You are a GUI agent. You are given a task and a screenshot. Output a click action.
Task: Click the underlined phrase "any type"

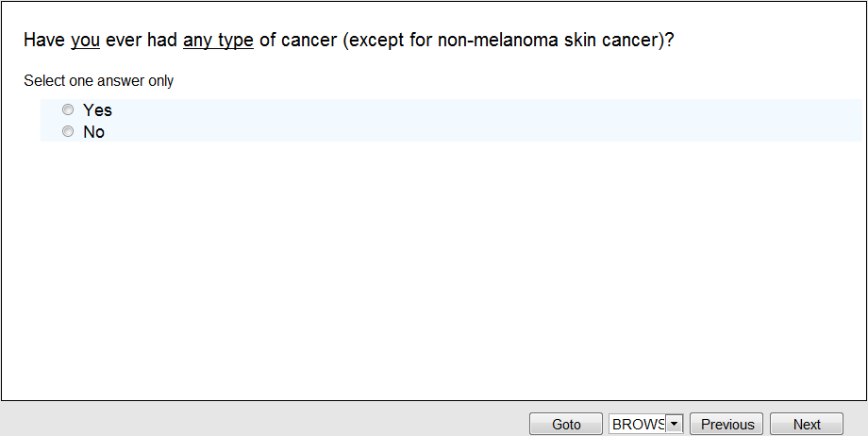[x=218, y=42]
